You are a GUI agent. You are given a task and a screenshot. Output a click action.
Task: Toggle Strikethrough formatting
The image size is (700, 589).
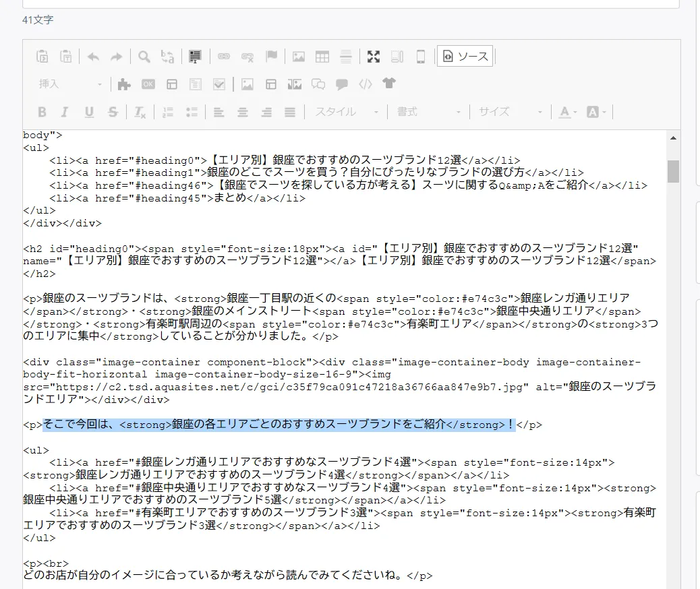pos(112,111)
